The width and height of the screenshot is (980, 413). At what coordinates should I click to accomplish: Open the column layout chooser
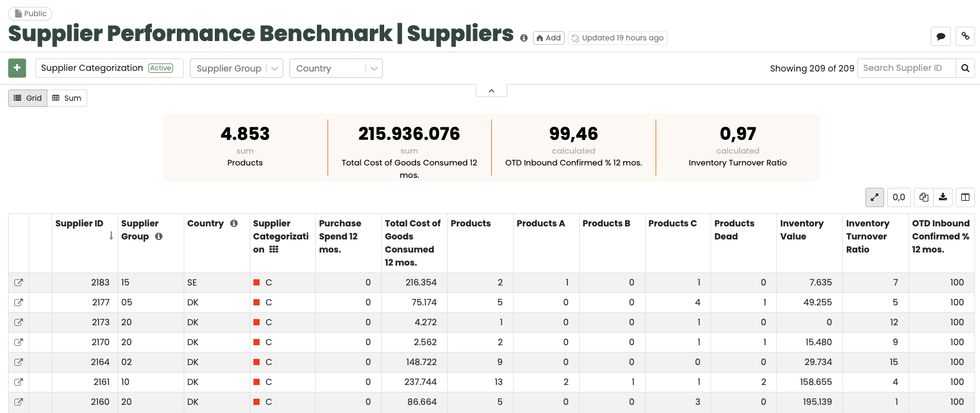click(x=965, y=197)
